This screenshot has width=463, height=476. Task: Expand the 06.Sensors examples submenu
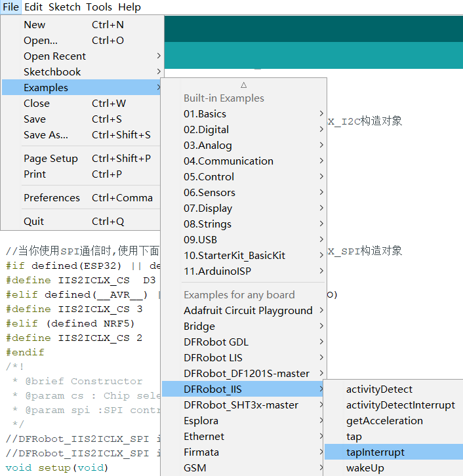pos(209,193)
